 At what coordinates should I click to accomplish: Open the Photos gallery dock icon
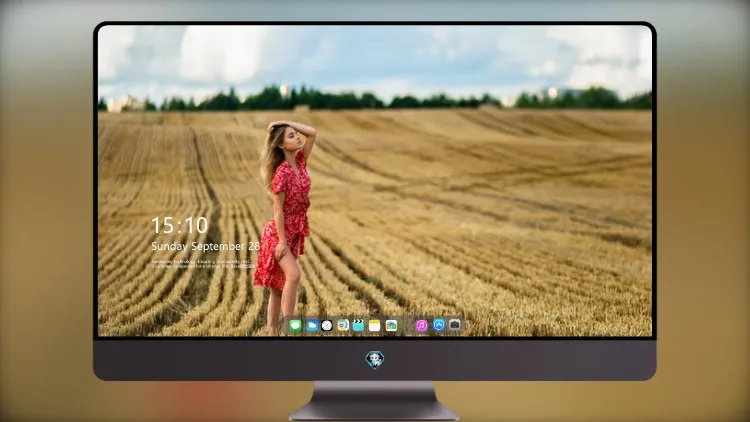[391, 326]
